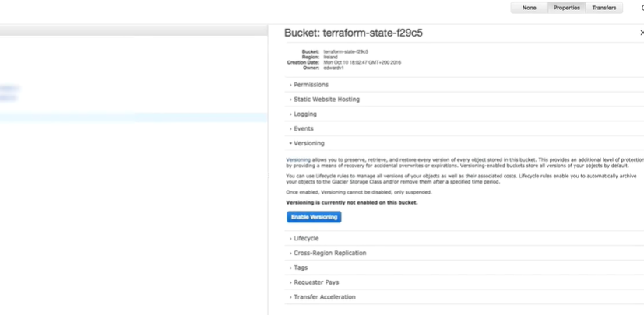
Task: Switch to the None view tab
Action: (529, 8)
